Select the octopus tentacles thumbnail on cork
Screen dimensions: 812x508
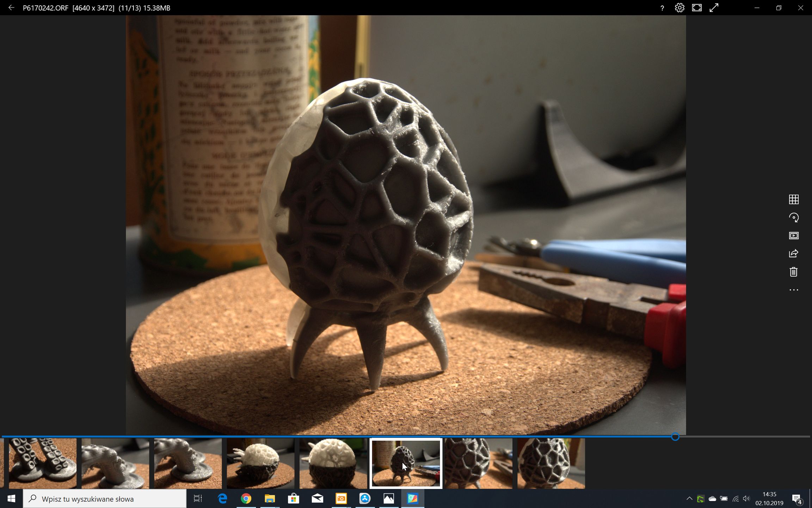[42, 463]
